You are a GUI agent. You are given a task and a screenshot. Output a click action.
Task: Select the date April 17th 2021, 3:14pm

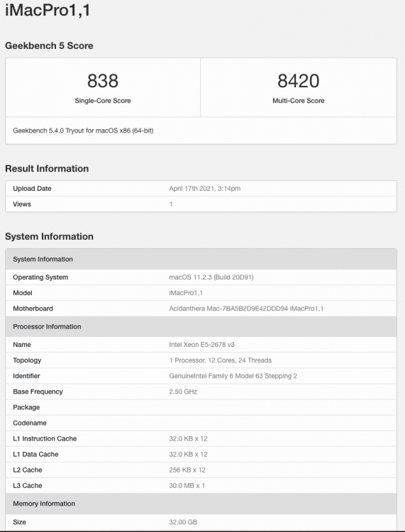pos(205,189)
